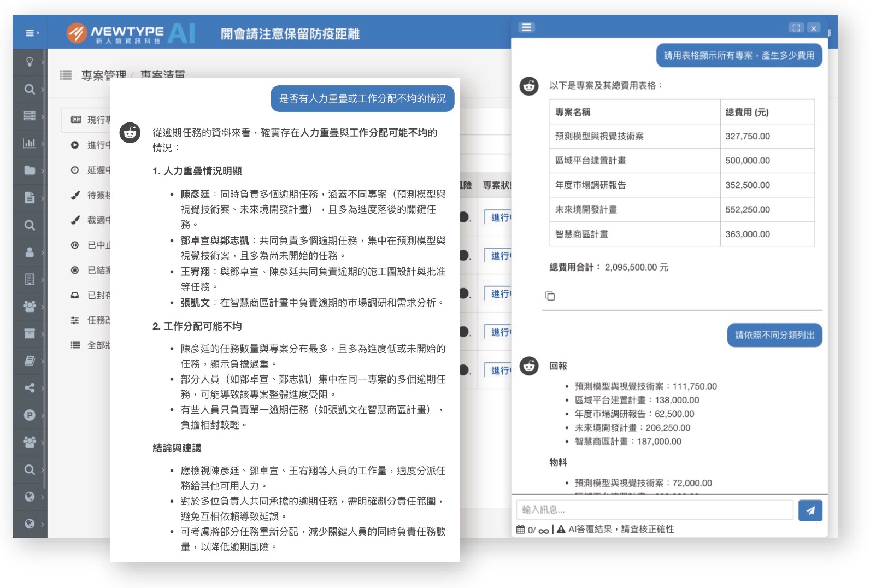Expand the chat panel to fullscreen
The width and height of the screenshot is (870, 588).
[796, 28]
